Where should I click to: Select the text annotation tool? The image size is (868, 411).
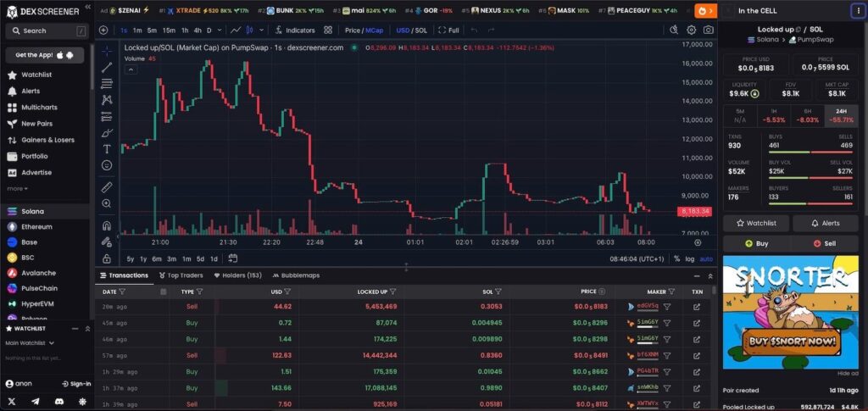click(x=107, y=149)
